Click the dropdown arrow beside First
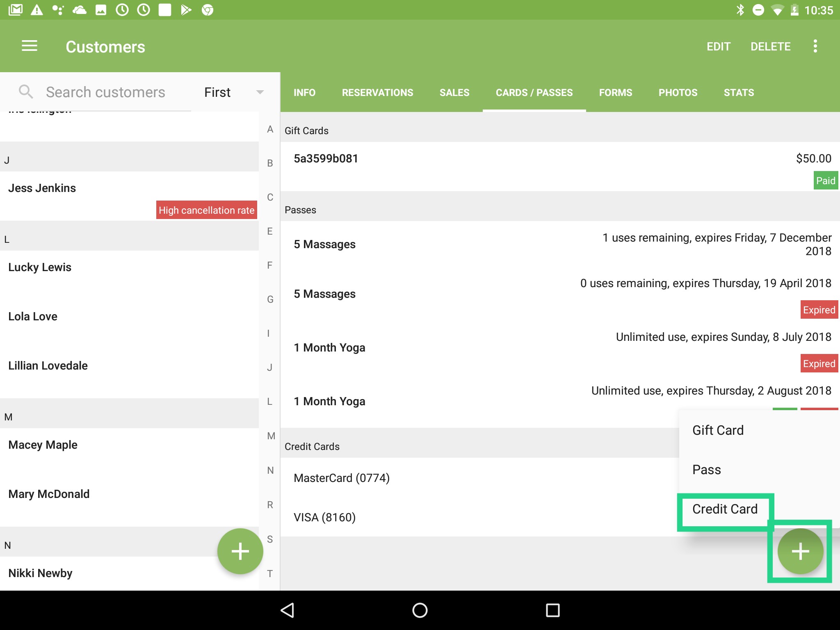840x630 pixels. pyautogui.click(x=260, y=92)
